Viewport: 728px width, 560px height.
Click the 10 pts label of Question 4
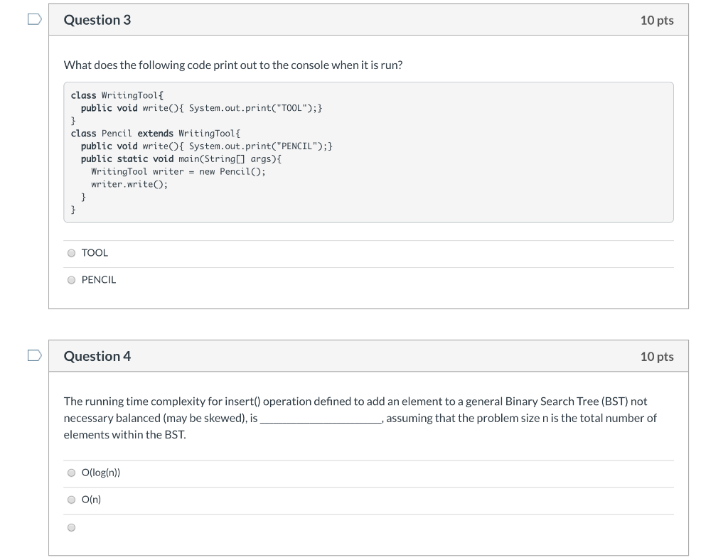tap(656, 357)
